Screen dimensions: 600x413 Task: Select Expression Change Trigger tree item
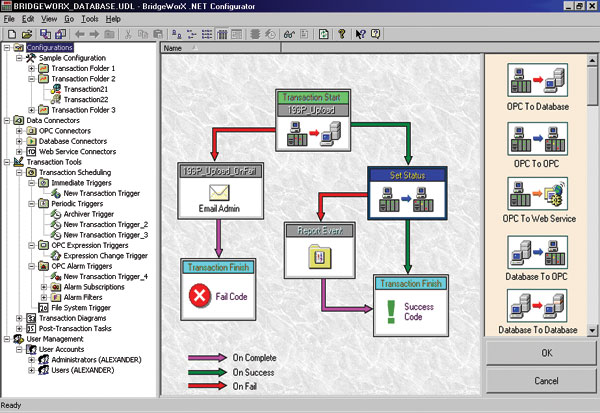pyautogui.click(x=106, y=256)
